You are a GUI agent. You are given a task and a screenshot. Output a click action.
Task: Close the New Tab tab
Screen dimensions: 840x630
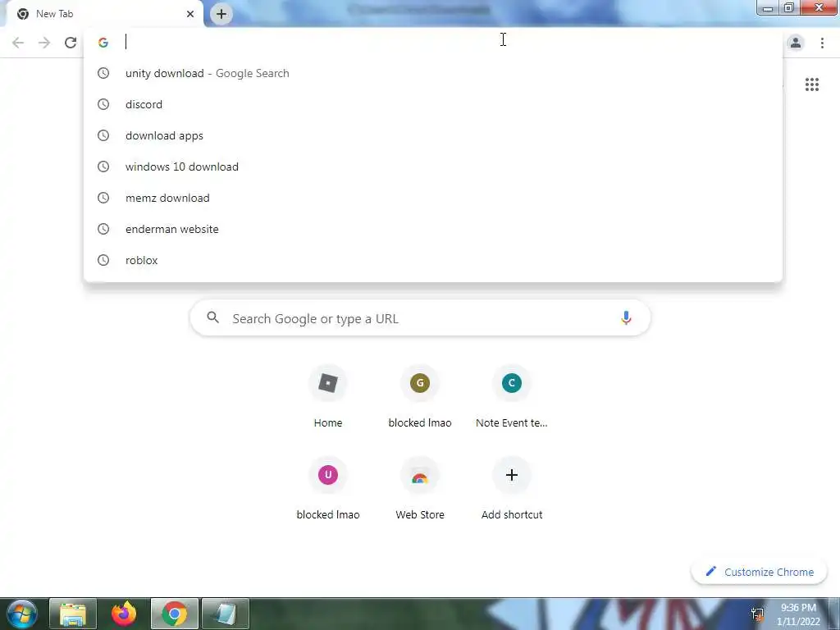190,14
